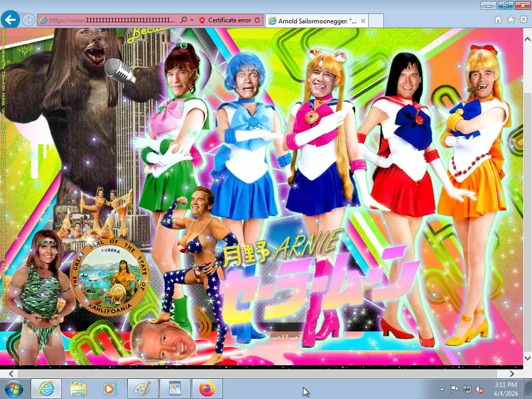Open Windows Explorer folder on taskbar
This screenshot has width=532, height=399.
(78, 389)
